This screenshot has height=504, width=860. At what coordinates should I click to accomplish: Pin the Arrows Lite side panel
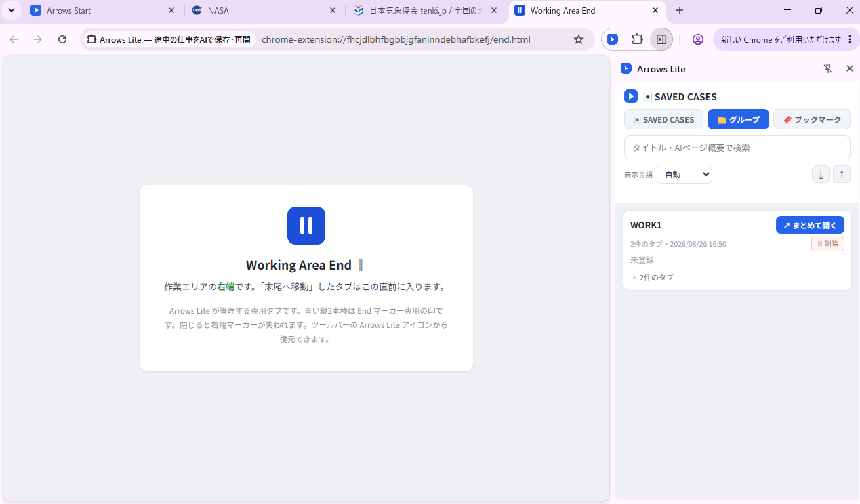pyautogui.click(x=827, y=68)
